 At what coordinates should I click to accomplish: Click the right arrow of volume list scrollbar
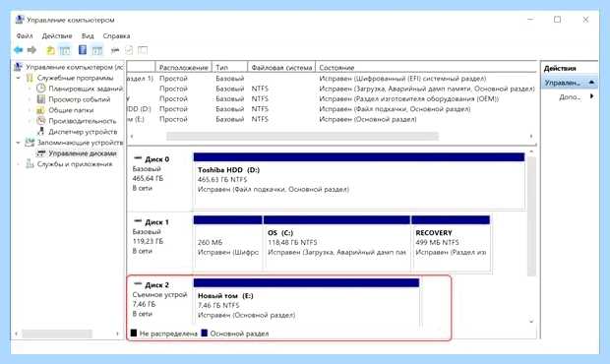531,136
